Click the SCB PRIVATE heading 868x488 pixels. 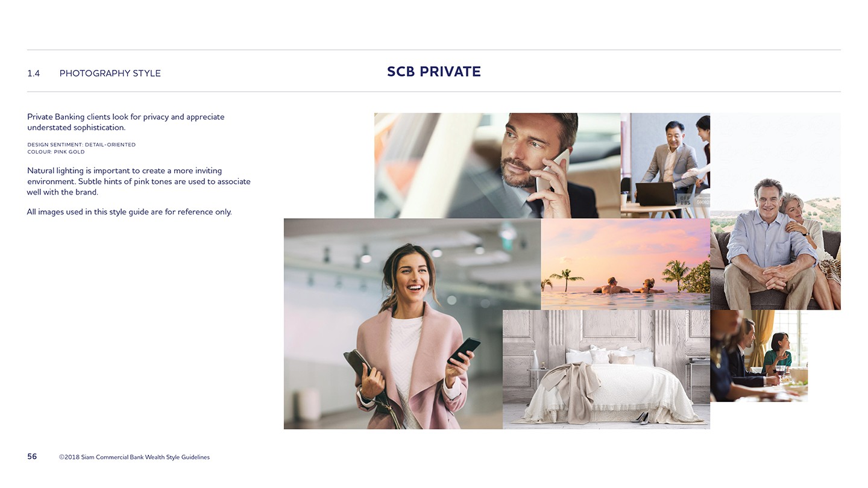click(434, 72)
